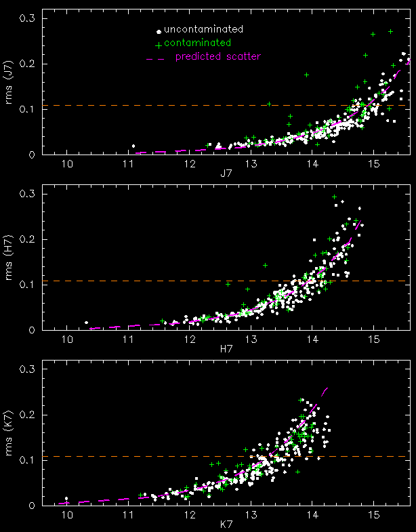Click the orange dashed line in K7 panel
This screenshot has height=532, width=416.
click(x=226, y=456)
